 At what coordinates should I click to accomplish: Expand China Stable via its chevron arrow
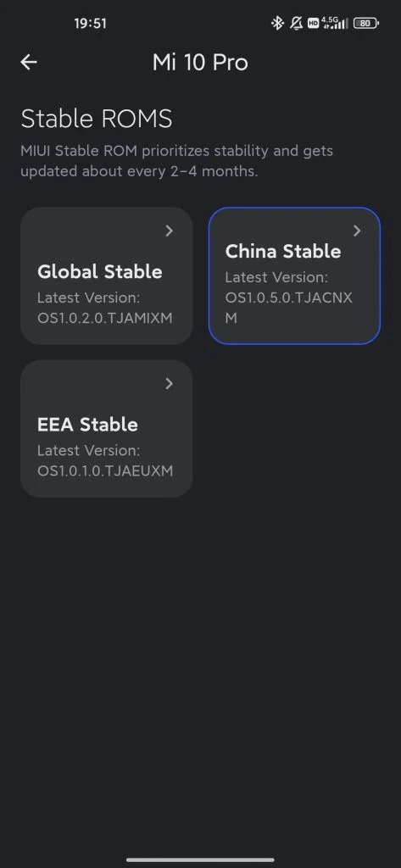pos(357,231)
